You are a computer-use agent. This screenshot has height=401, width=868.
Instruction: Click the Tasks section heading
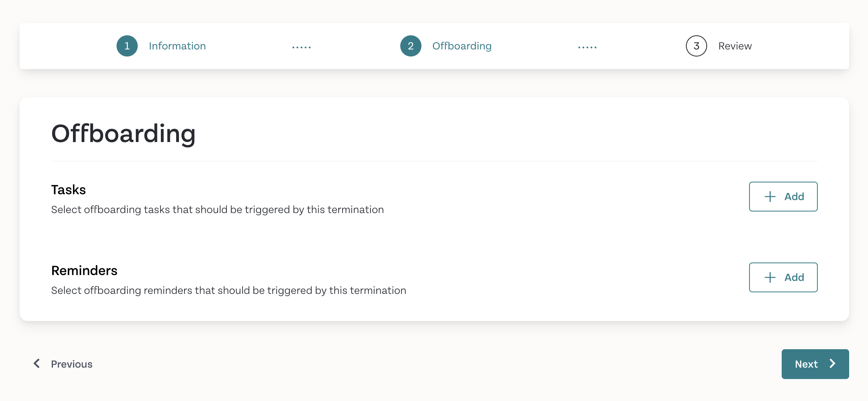click(68, 190)
